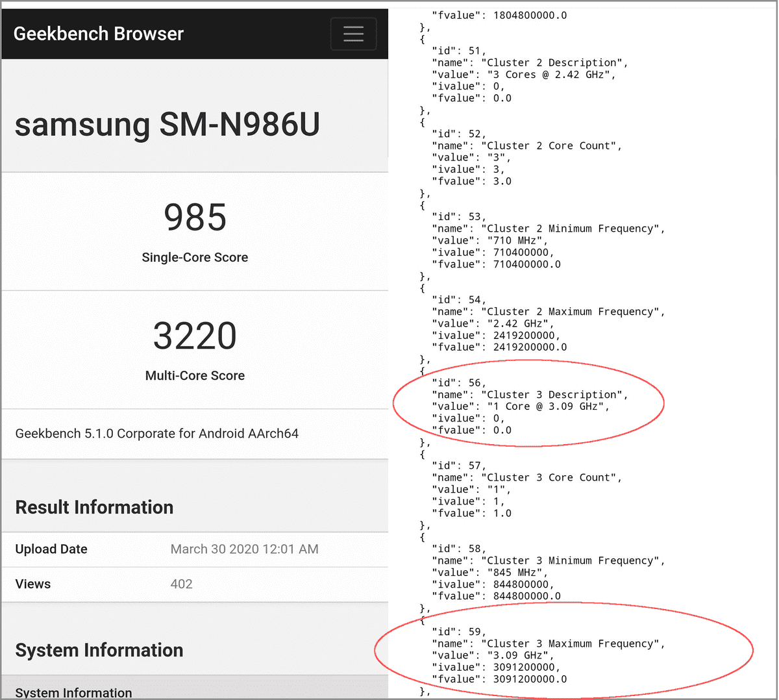
Task: Click the Cluster 2 Minimum Frequency name line
Action: [549, 229]
